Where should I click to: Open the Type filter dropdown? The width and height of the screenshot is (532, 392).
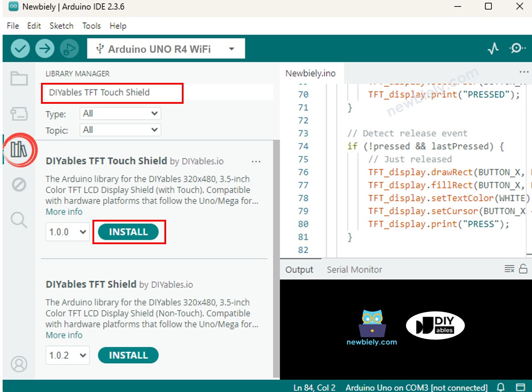pyautogui.click(x=120, y=113)
